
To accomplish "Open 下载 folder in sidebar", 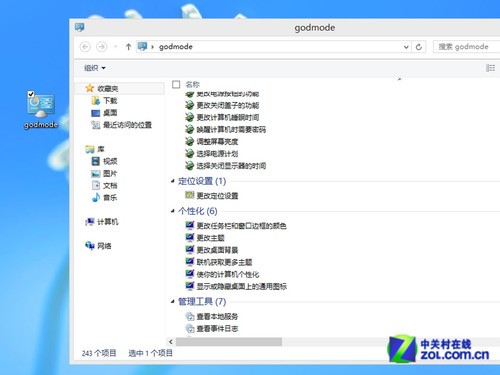I will (x=110, y=101).
